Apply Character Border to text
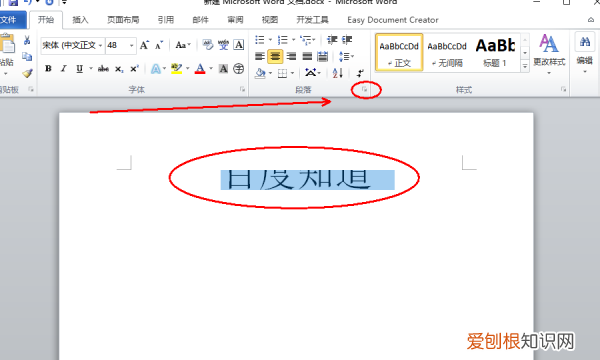 click(x=239, y=45)
